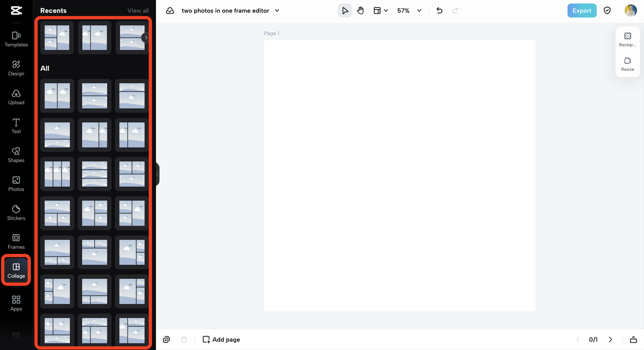This screenshot has height=350, width=644.
Task: Click the CapCut logo
Action: pyautogui.click(x=16, y=10)
